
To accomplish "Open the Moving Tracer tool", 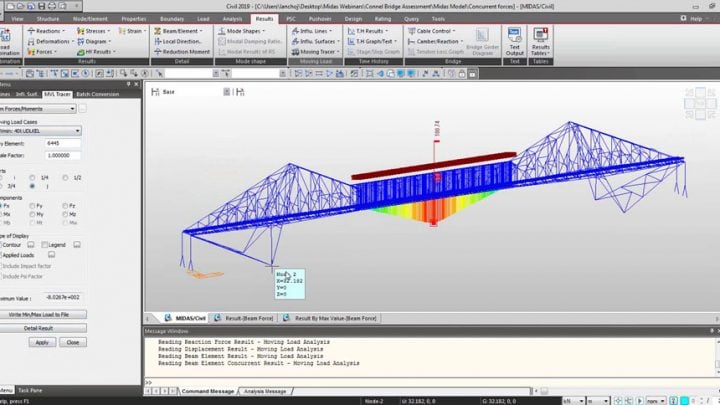I will pos(315,52).
